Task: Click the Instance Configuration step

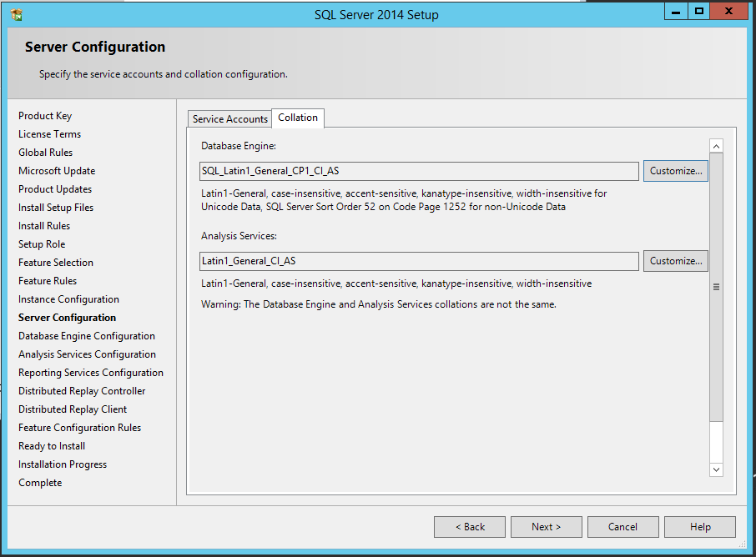Action: (x=69, y=299)
